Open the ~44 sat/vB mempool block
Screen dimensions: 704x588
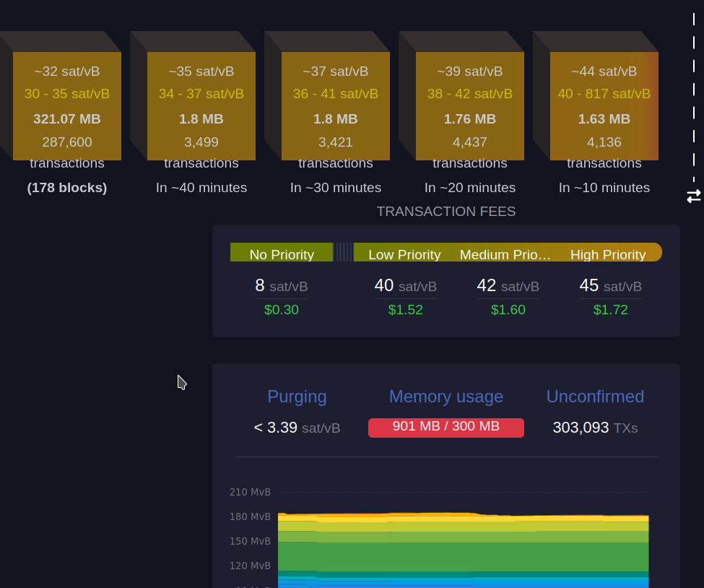(604, 106)
